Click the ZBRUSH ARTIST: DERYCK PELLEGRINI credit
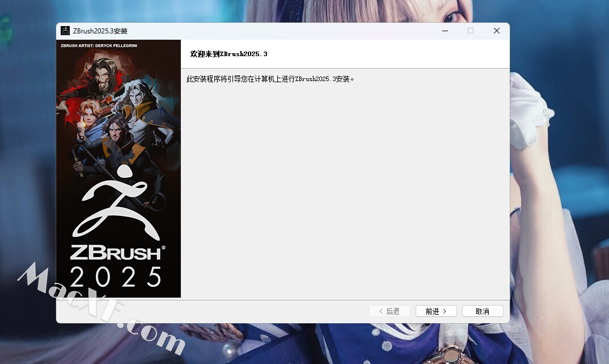 point(99,45)
